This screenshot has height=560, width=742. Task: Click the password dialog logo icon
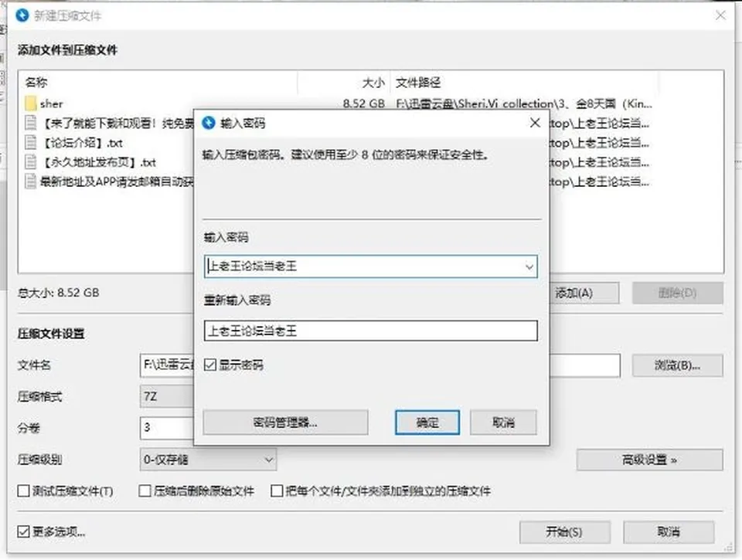tap(208, 123)
